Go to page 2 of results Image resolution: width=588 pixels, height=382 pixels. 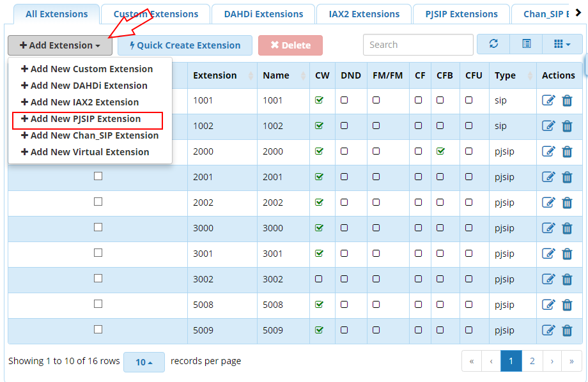coord(532,361)
